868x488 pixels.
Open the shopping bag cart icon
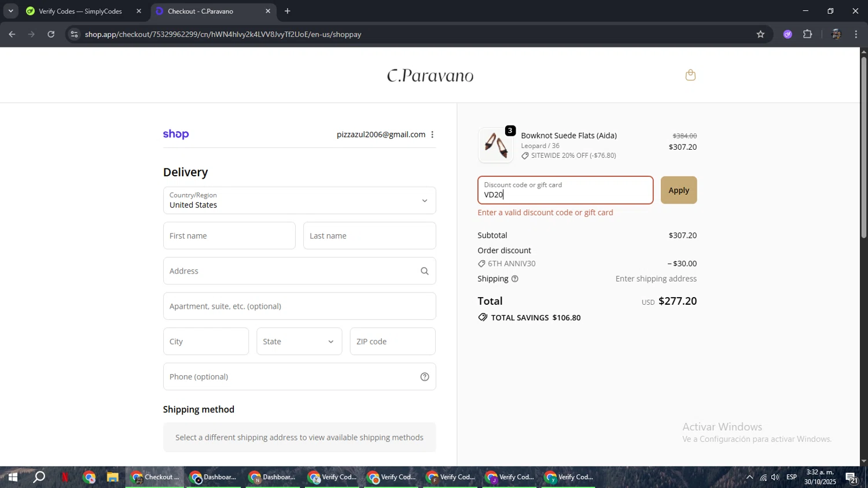click(690, 75)
